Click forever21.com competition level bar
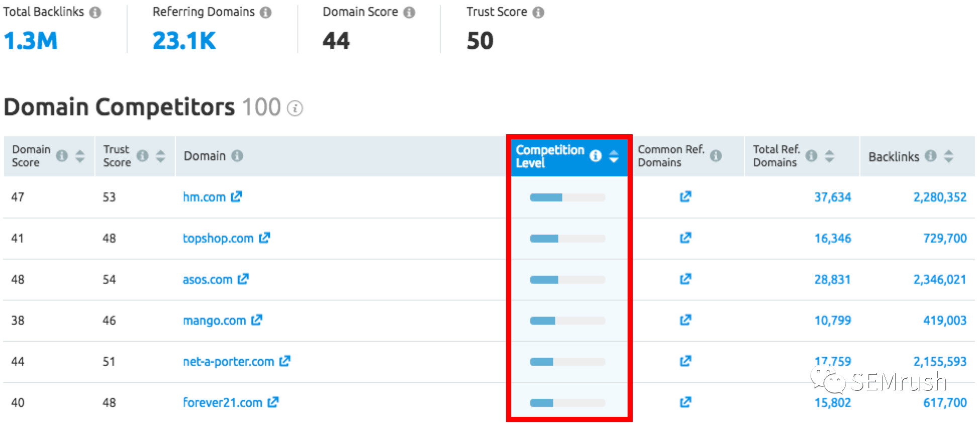The height and width of the screenshot is (423, 980). point(567,402)
